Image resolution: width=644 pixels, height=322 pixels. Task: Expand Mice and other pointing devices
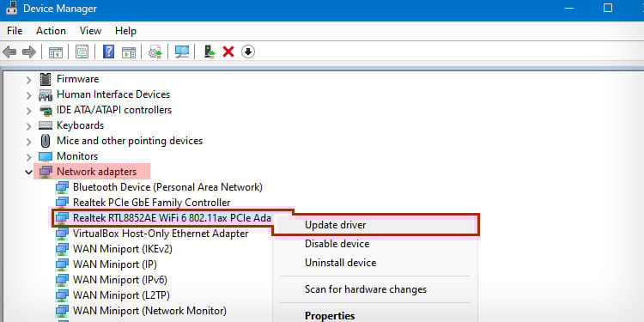point(28,142)
